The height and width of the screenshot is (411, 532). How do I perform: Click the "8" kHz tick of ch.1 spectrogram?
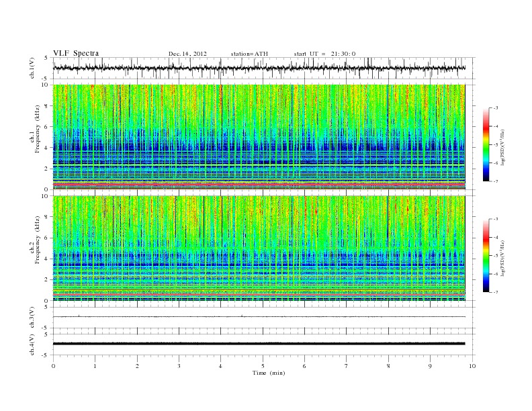(x=46, y=106)
